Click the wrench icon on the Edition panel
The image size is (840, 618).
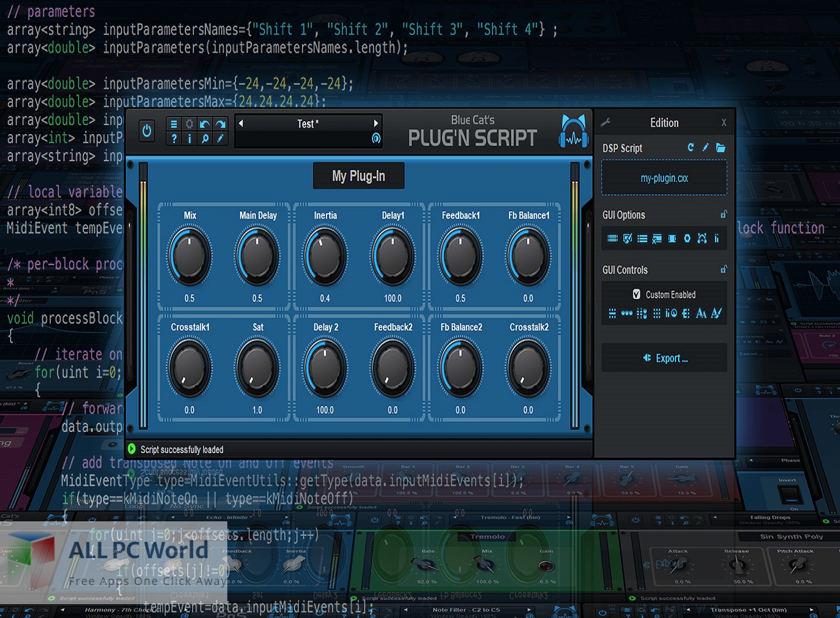pos(606,122)
